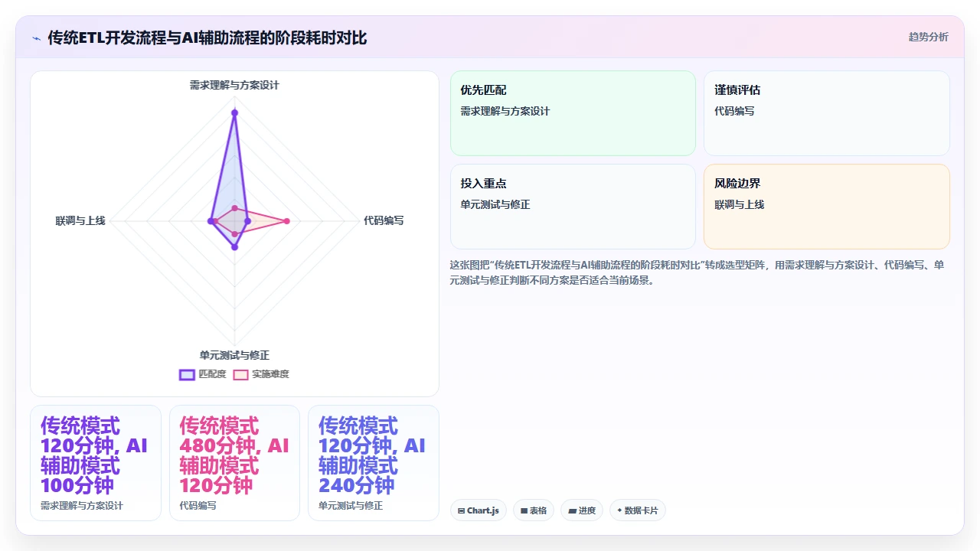This screenshot has width=980, height=551.
Task: Select the stat card for 单元测试与修正
Action: tap(374, 463)
